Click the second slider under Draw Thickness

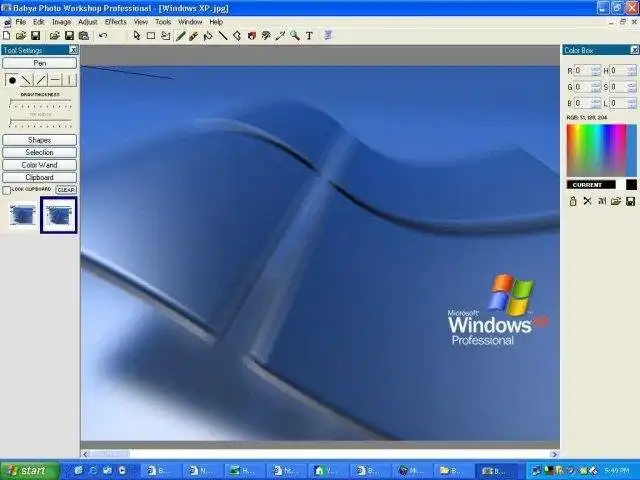(x=40, y=122)
